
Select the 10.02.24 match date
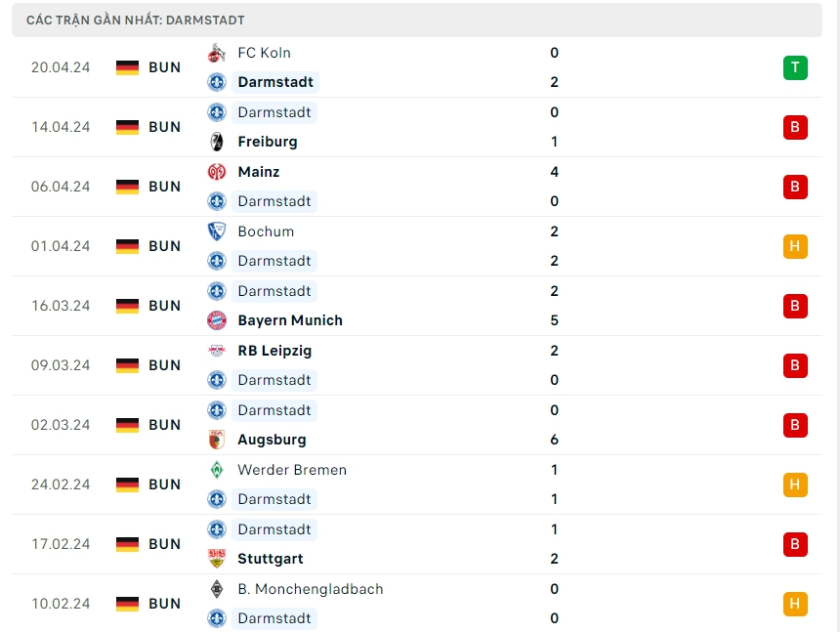[61, 604]
